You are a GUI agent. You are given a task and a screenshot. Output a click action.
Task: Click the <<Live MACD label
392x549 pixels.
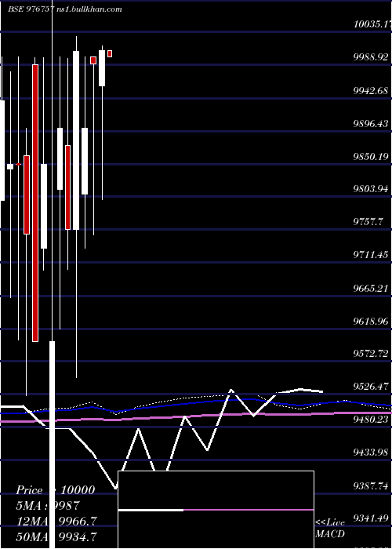point(330,528)
